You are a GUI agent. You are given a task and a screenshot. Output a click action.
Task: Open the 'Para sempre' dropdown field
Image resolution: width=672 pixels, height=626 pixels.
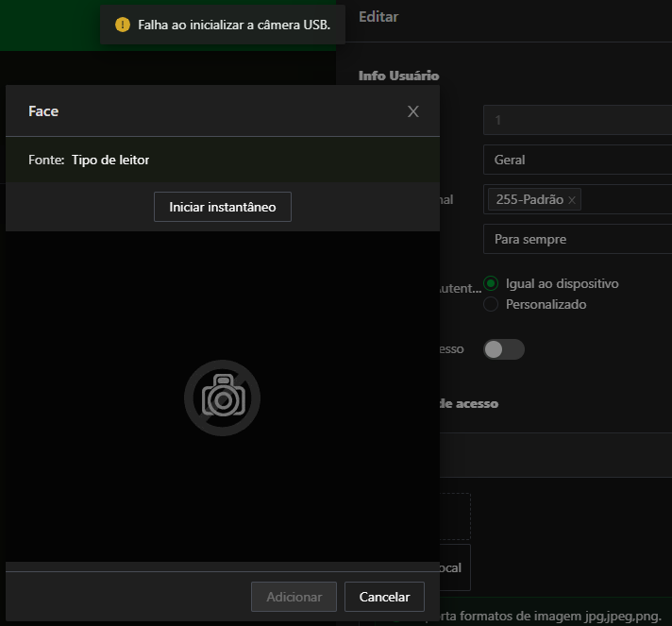point(578,239)
